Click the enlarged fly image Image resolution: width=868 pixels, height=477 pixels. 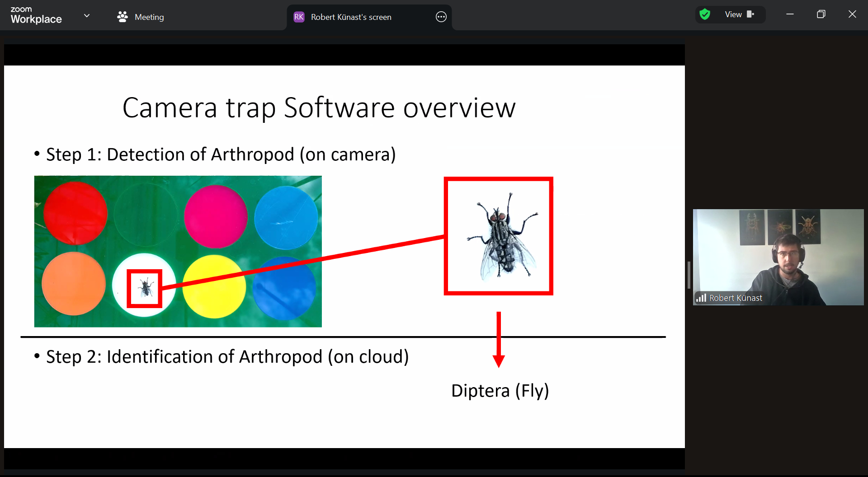[x=499, y=236]
